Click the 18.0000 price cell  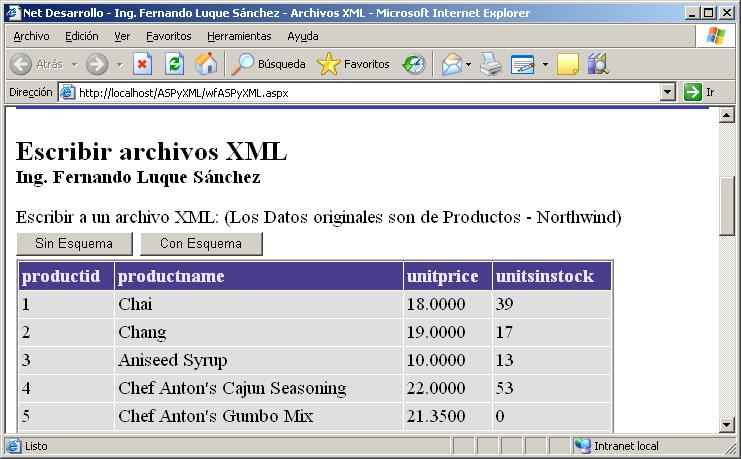448,304
